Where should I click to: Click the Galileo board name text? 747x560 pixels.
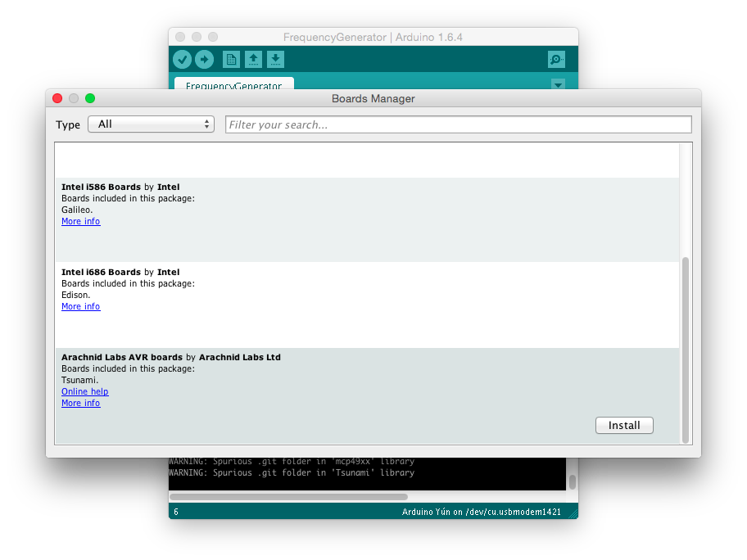coord(77,210)
